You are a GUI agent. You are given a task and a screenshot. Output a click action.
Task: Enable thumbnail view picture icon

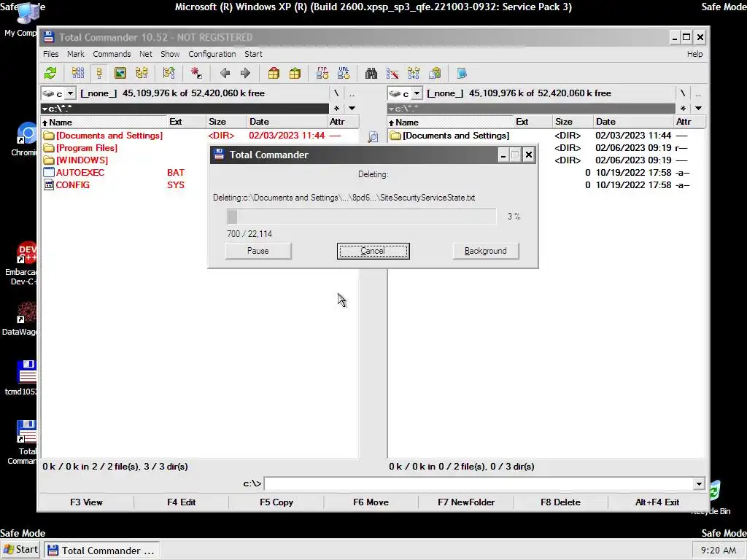pyautogui.click(x=120, y=74)
